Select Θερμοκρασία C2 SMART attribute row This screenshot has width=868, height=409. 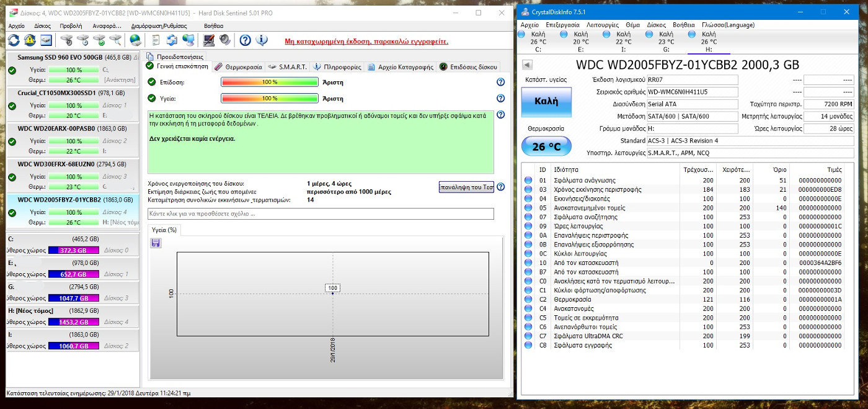683,299
